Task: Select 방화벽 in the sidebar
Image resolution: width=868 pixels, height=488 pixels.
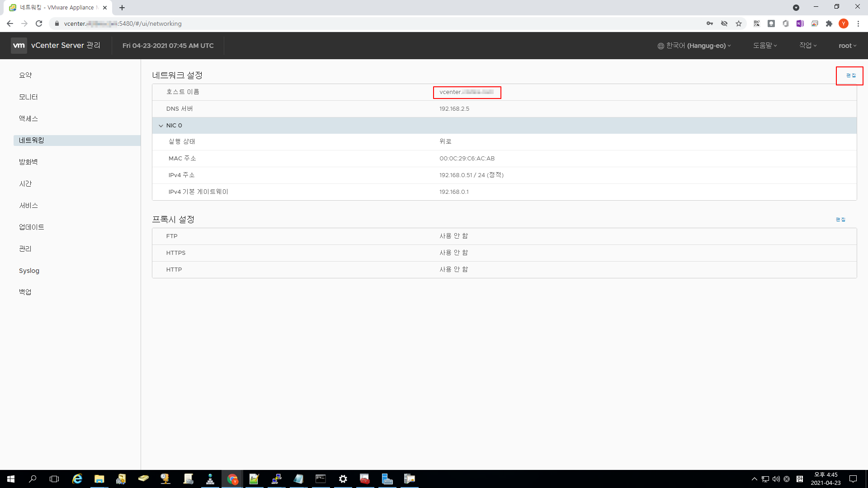Action: (x=28, y=162)
